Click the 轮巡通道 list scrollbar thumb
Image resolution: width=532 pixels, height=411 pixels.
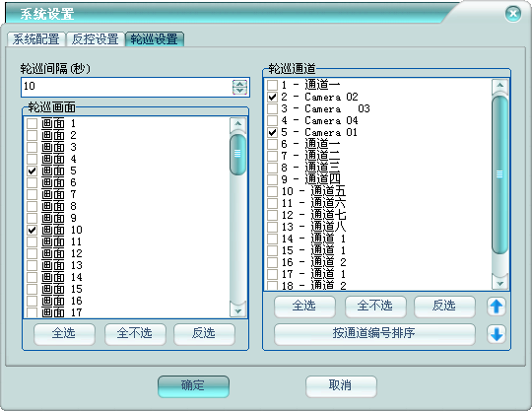pyautogui.click(x=499, y=174)
